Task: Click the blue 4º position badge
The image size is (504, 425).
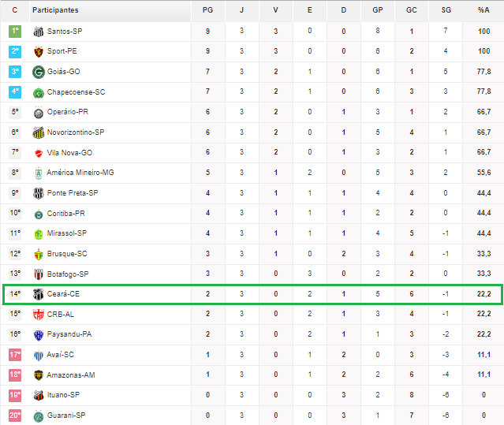Action: pyautogui.click(x=15, y=92)
